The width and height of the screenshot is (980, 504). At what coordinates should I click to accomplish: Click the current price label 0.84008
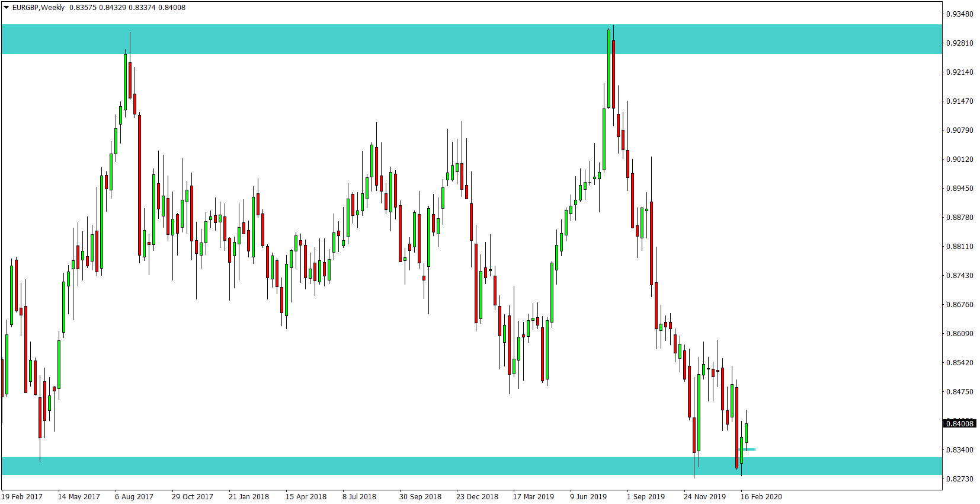[959, 423]
